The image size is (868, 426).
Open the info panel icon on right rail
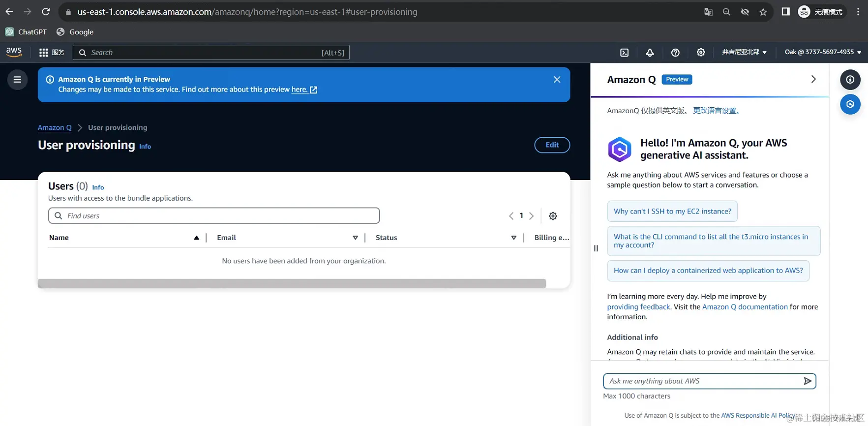click(x=850, y=80)
